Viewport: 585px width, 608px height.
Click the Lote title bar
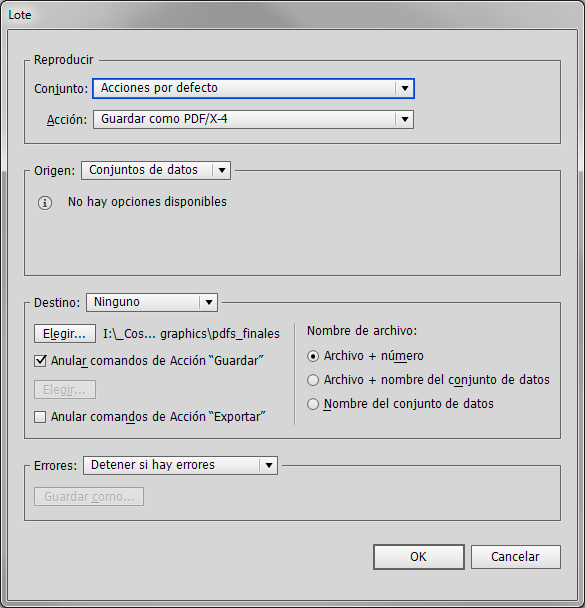pyautogui.click(x=292, y=15)
